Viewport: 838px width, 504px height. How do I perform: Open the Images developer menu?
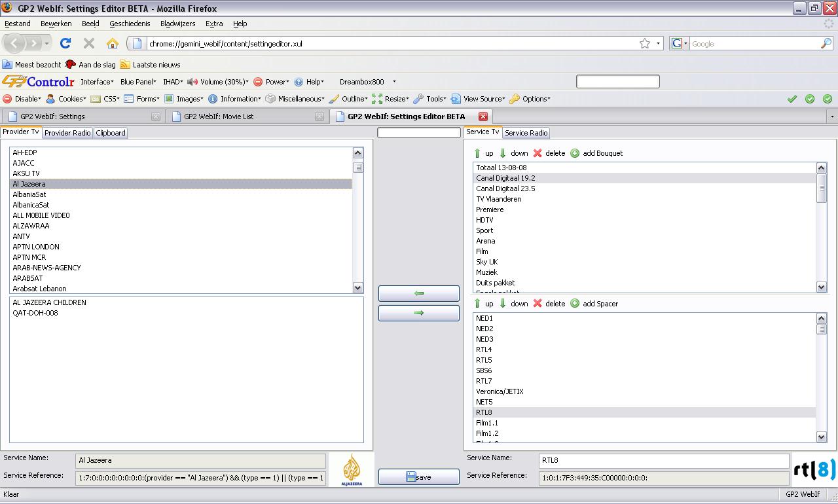pos(183,99)
